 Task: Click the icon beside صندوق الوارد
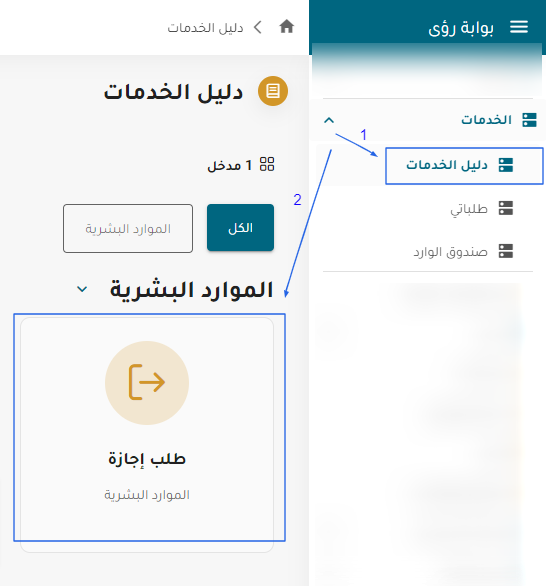[506, 251]
